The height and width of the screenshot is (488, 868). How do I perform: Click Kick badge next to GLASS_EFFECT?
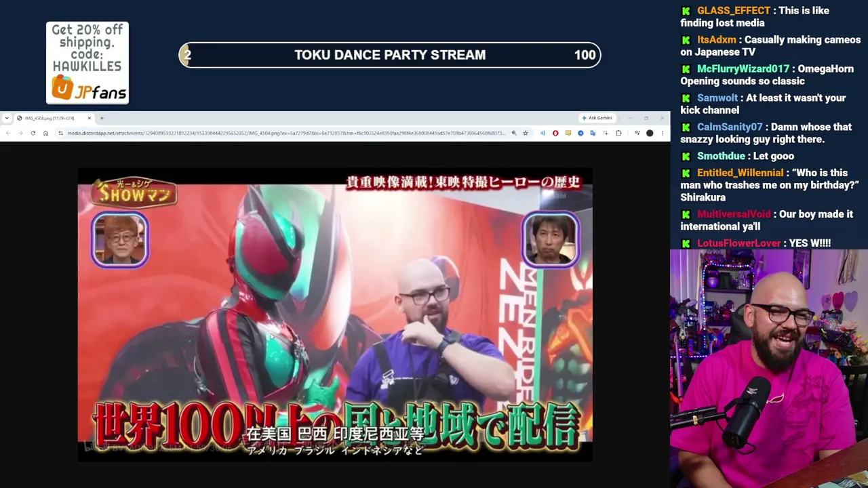tap(686, 11)
